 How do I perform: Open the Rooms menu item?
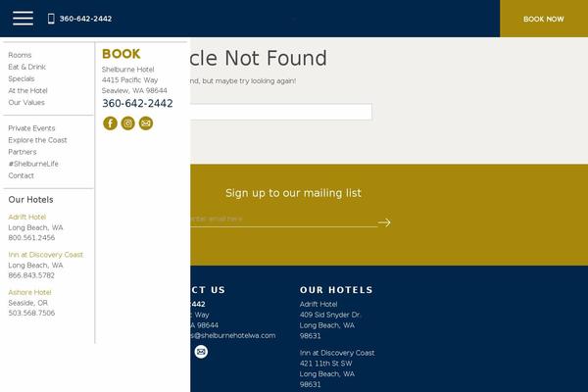(x=20, y=55)
